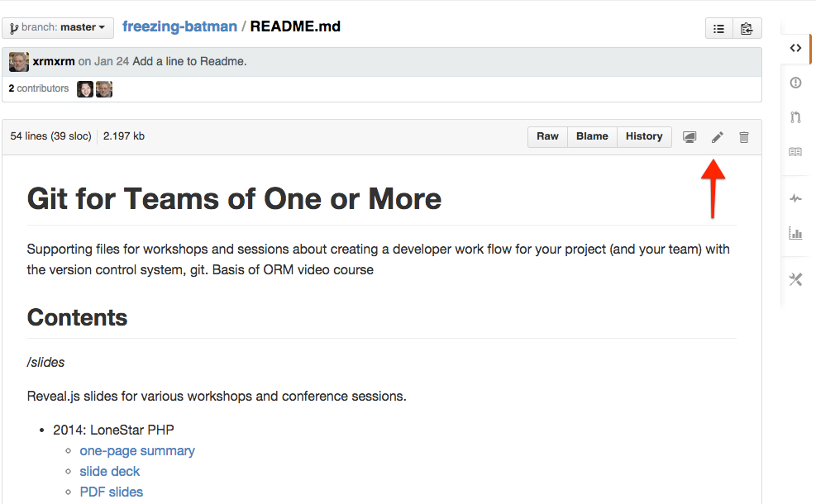Open the Wiki book icon in sidebar
The width and height of the screenshot is (816, 504).
(795, 152)
